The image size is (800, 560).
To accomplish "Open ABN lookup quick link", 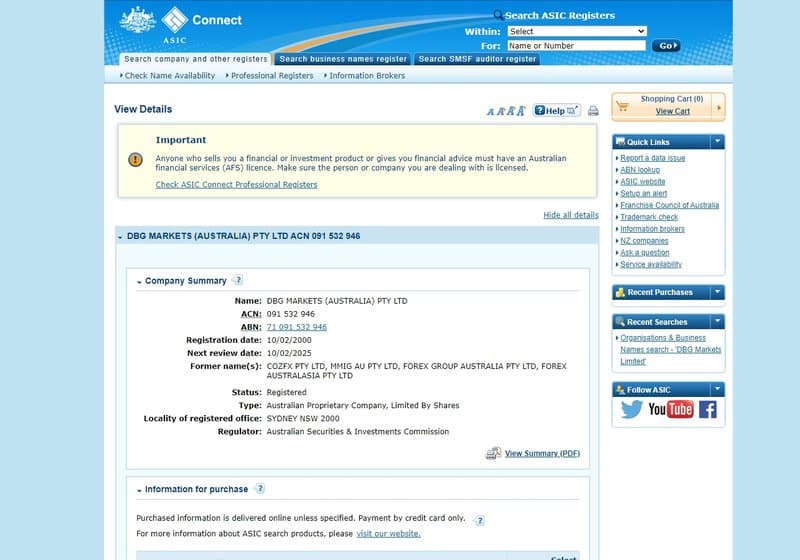I will tap(640, 170).
